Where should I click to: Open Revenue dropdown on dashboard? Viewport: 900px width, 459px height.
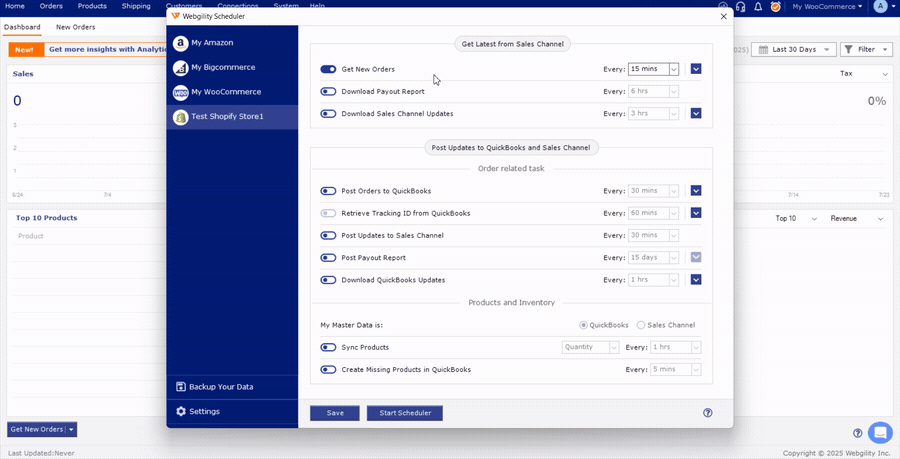(x=857, y=219)
